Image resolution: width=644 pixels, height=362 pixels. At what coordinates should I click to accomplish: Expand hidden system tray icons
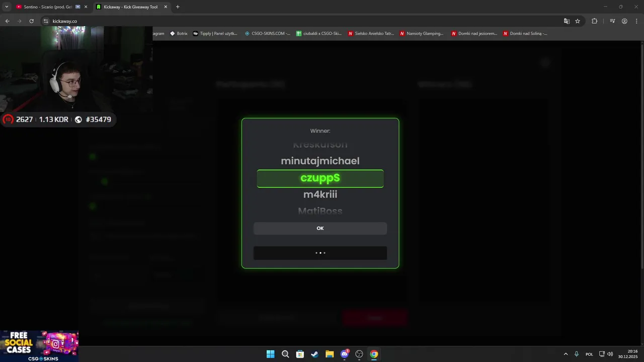tap(566, 354)
